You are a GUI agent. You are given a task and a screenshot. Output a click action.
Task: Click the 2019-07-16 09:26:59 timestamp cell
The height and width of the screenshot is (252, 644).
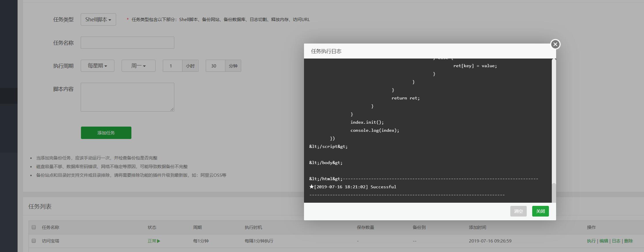coord(490,241)
